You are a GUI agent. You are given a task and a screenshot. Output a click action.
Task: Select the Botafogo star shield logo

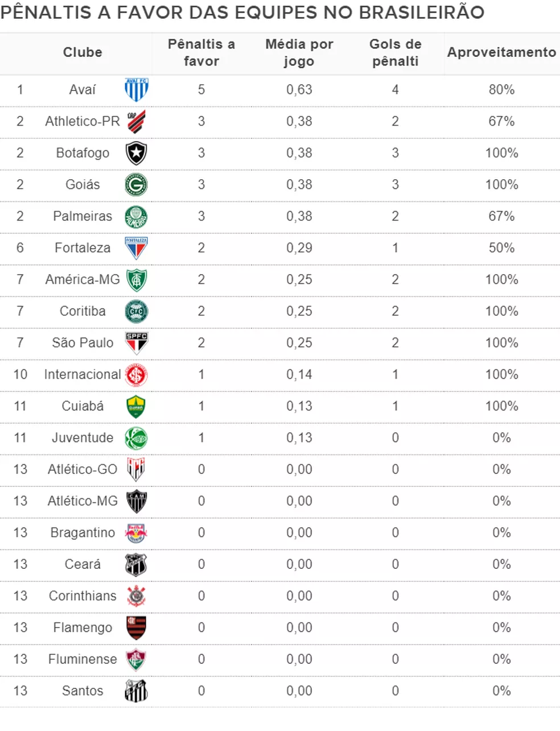(137, 153)
